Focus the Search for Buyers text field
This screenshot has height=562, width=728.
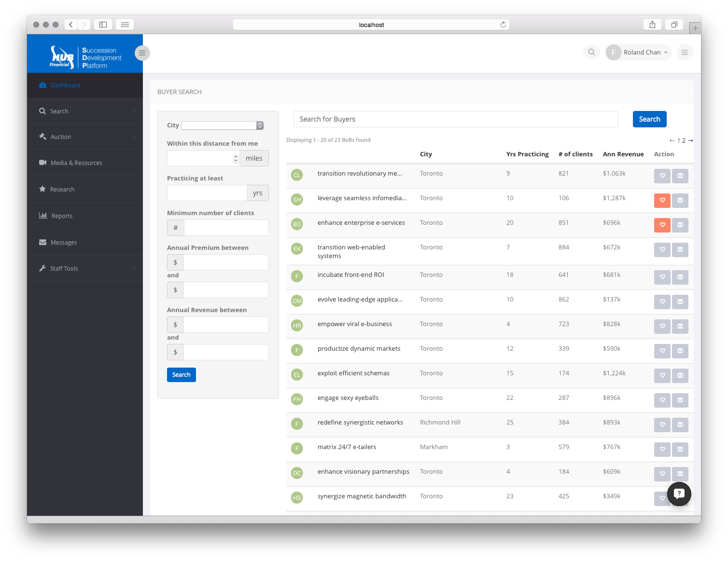click(x=456, y=119)
